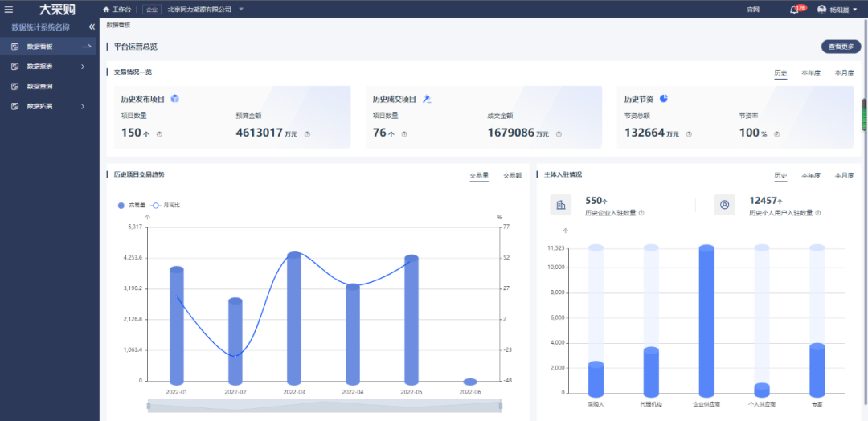Select 本年度 tab in 主体入驻情况
Screen dimensions: 868x421
[811, 176]
